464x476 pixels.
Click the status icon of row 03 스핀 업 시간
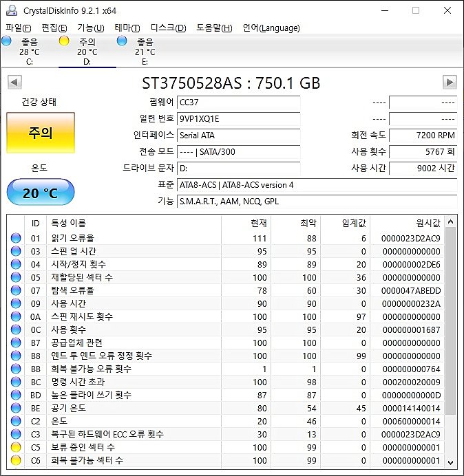click(16, 251)
